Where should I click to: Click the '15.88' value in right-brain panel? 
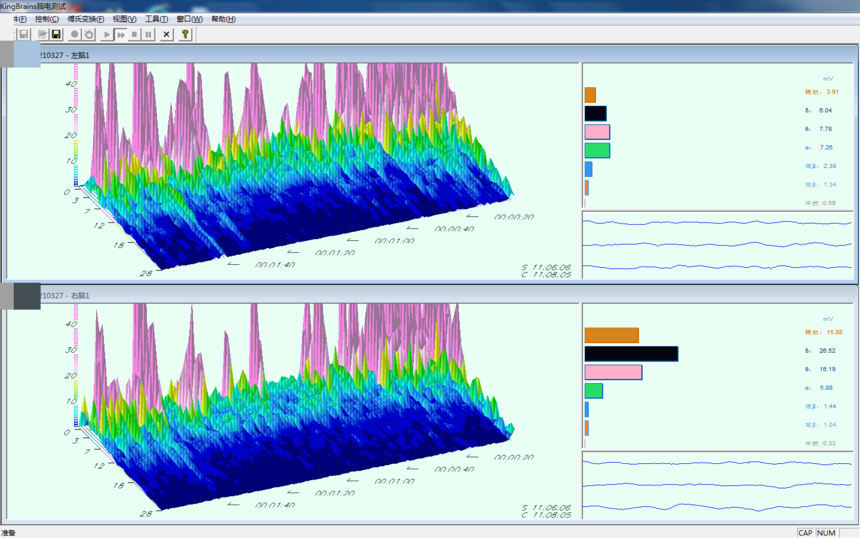coord(834,332)
